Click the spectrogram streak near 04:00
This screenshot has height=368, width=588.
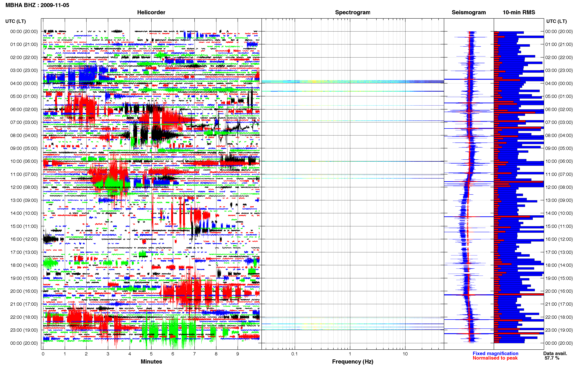click(x=353, y=82)
